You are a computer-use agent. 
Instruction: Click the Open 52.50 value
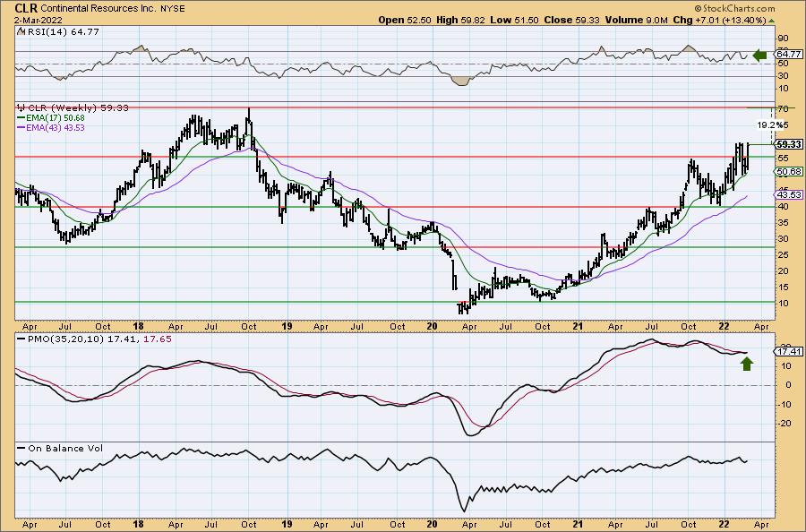[x=405, y=20]
